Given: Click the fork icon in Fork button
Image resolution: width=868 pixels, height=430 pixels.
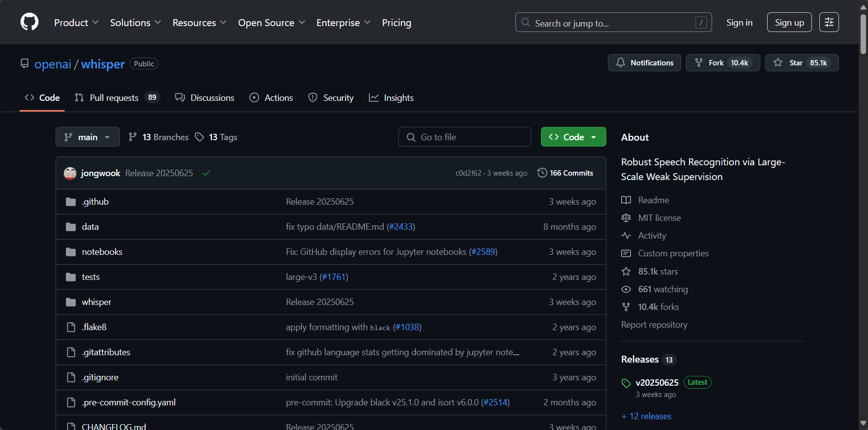Looking at the screenshot, I should (x=698, y=62).
